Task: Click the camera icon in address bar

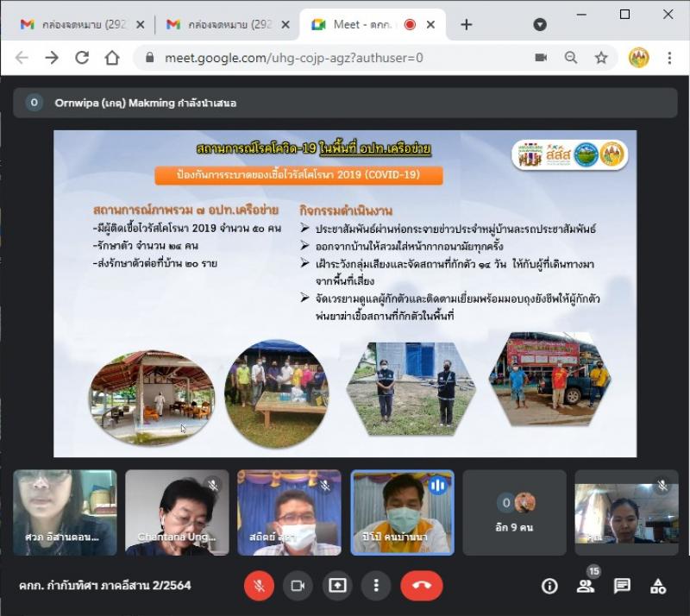Action: coord(541,58)
